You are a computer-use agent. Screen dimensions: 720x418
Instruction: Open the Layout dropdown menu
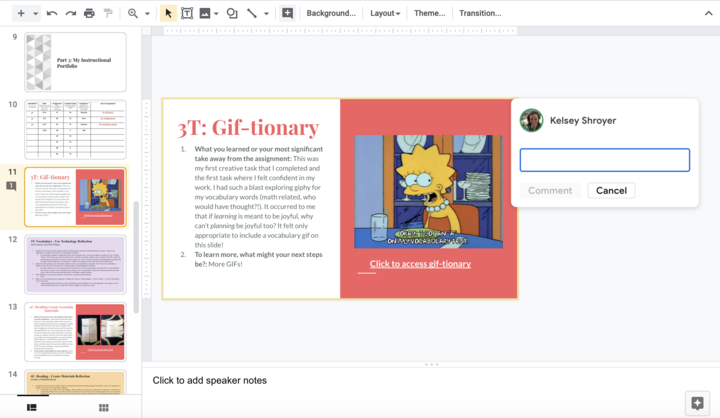click(385, 13)
